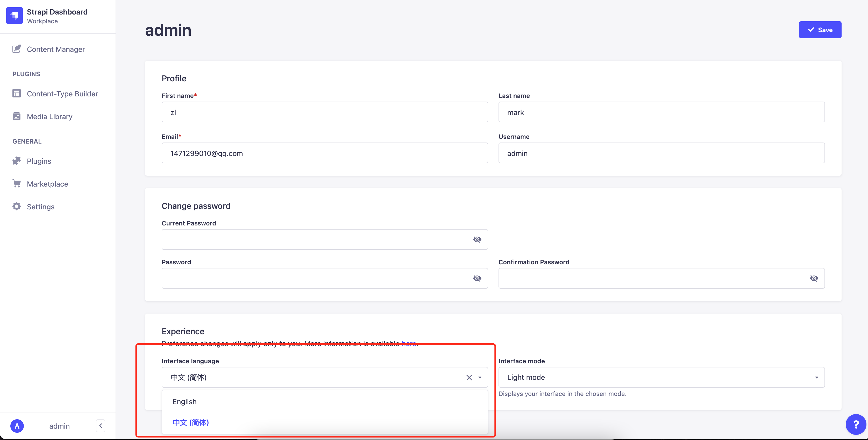
Task: Open Settings with the gear icon
Action: [40, 207]
